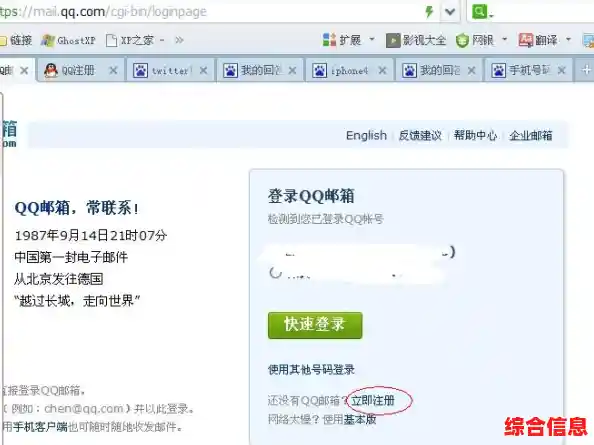
Task: Expand the 扩展 dropdown arrow
Action: tap(372, 39)
